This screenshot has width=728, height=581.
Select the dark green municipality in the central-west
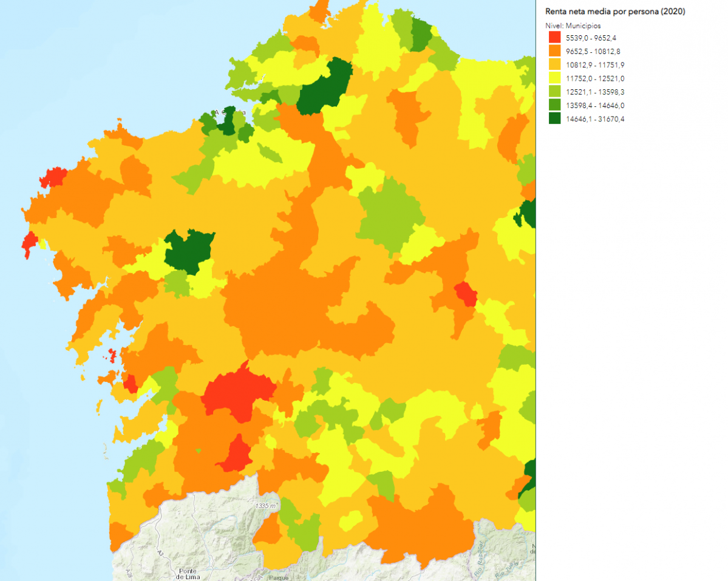(188, 250)
